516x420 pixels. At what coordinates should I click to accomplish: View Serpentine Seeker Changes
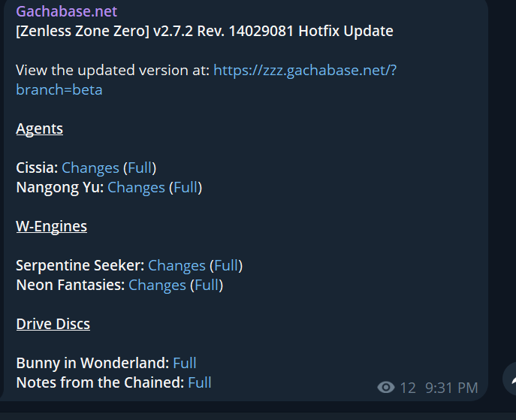point(177,265)
